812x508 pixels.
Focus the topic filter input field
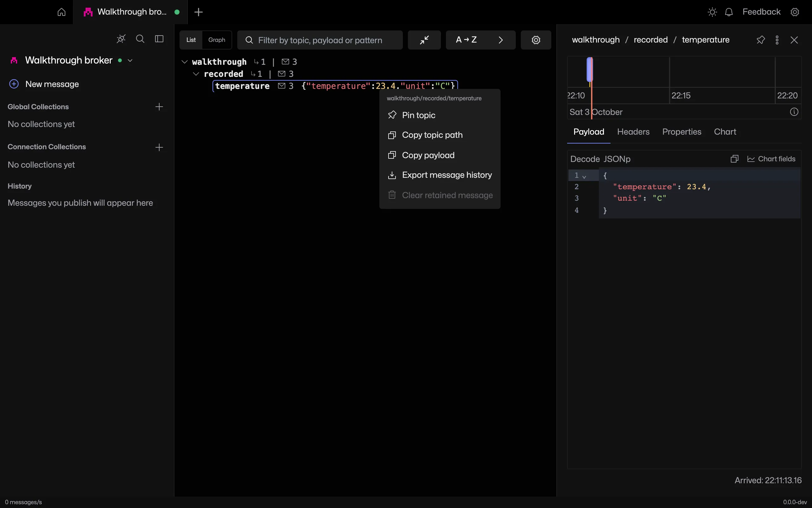coord(320,40)
